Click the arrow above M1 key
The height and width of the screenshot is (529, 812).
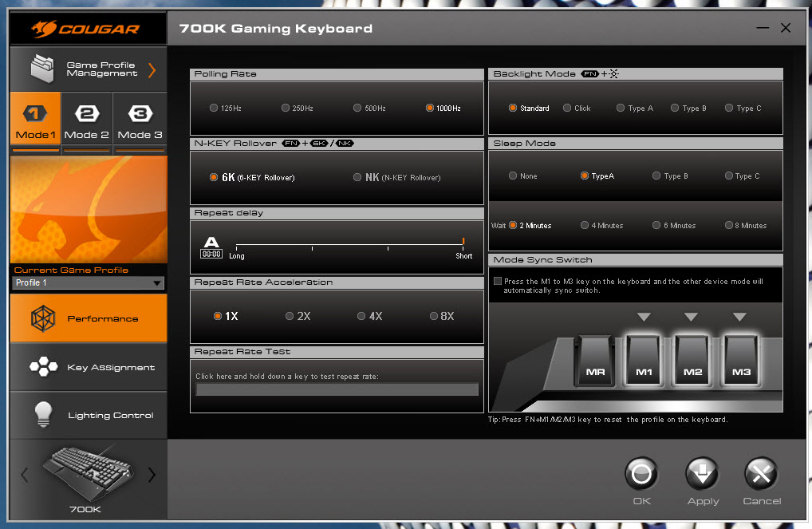pos(644,317)
